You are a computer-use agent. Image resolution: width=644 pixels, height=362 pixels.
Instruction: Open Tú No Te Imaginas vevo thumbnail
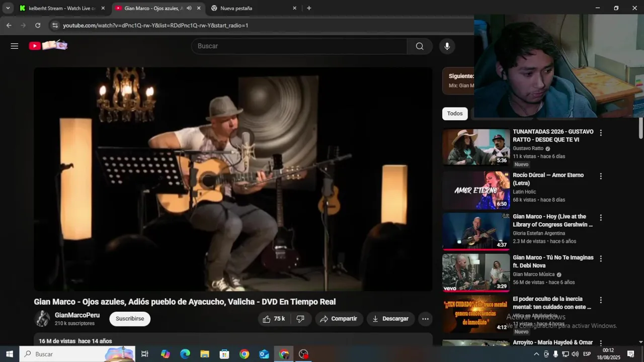(x=476, y=273)
